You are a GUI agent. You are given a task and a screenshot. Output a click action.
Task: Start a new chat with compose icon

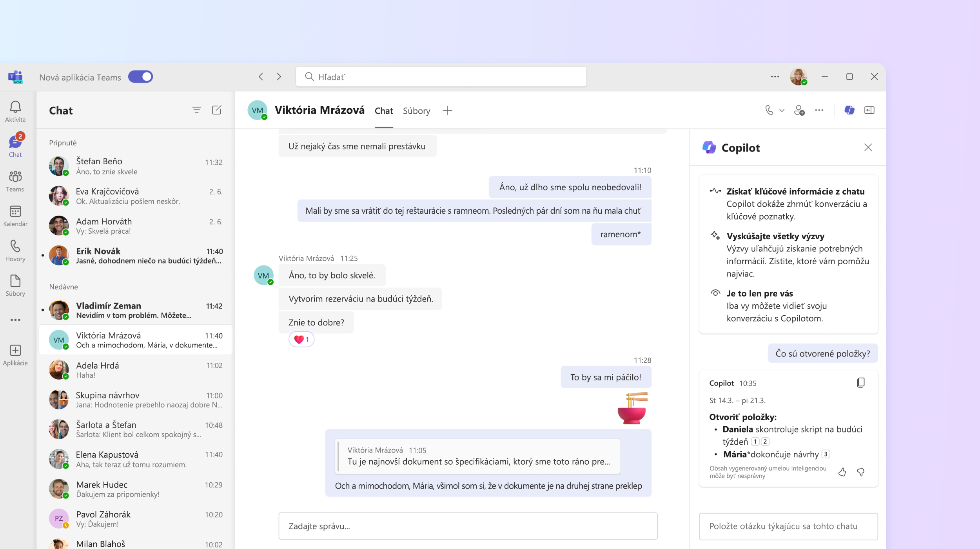coord(217,110)
